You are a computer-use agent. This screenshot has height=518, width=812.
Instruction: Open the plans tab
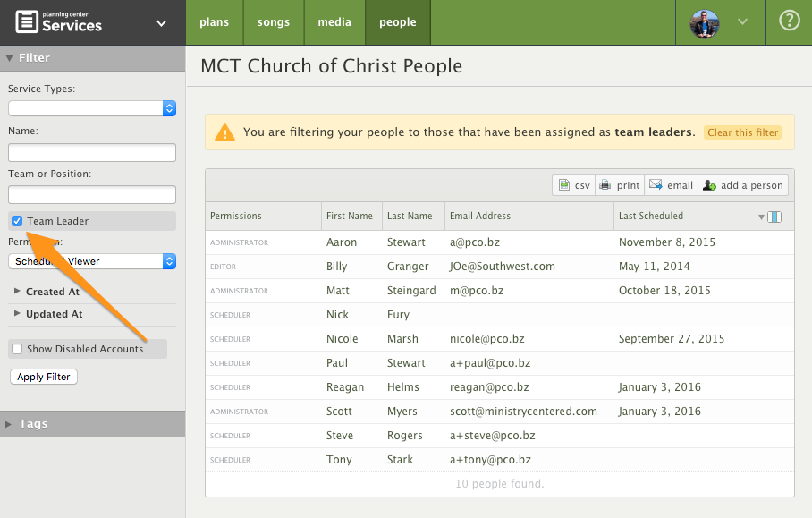tap(215, 21)
